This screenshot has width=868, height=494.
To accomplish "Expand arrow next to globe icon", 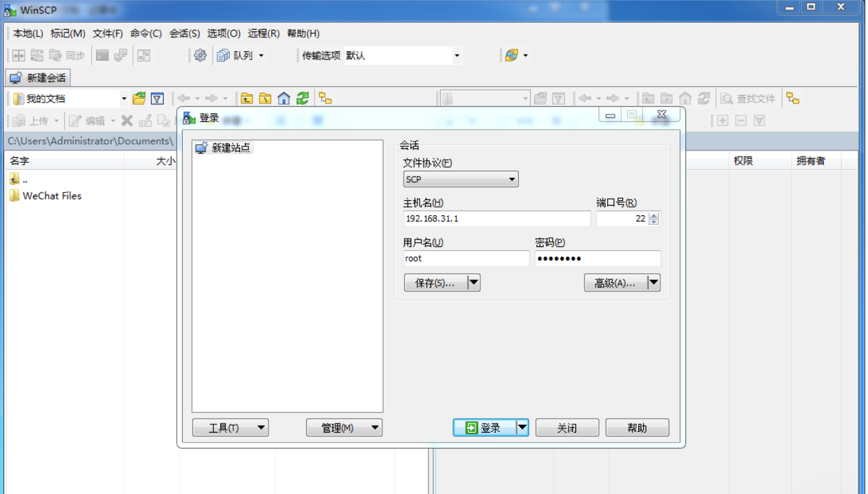I will tap(526, 56).
